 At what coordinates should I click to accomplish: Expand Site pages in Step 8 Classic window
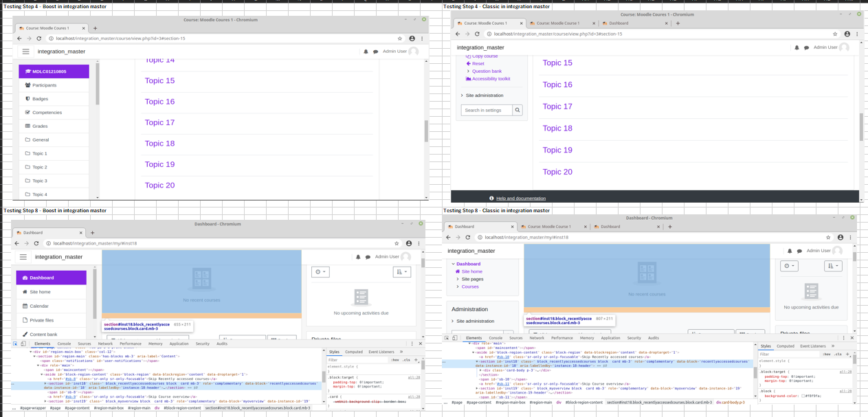(458, 279)
